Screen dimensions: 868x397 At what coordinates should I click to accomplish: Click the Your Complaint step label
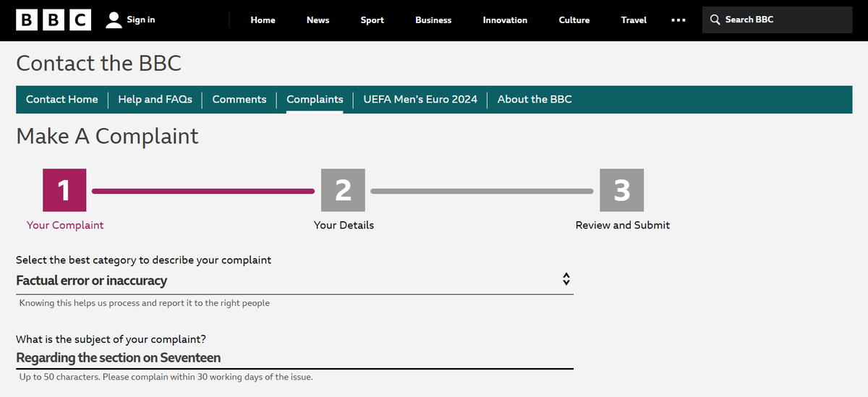click(65, 225)
